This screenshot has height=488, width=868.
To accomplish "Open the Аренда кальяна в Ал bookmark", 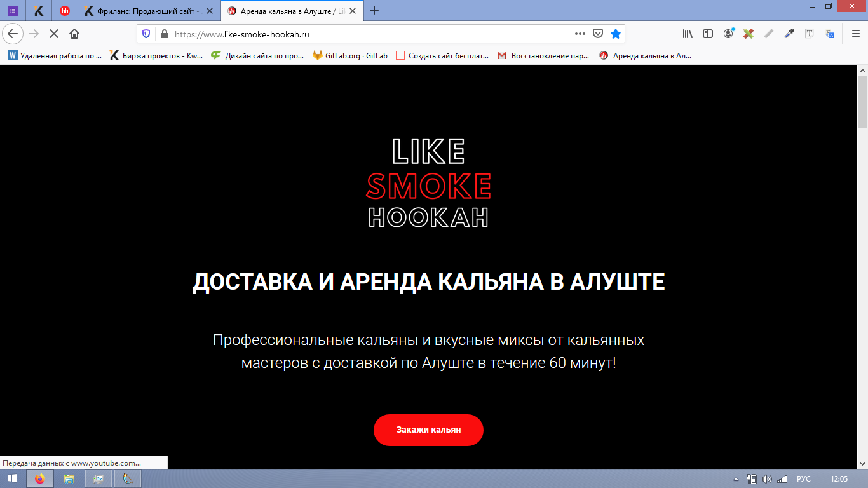I will click(x=645, y=56).
